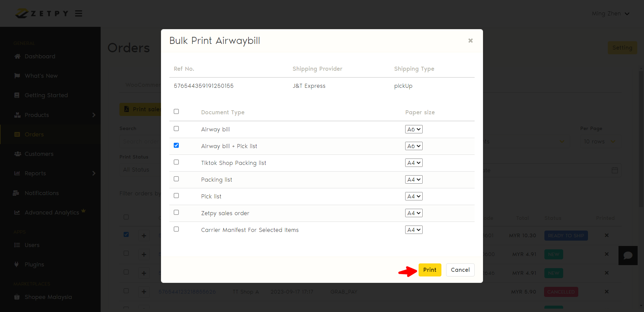Open paper size dropdown for Airway bill
Screen dimensions: 644x312
pyautogui.click(x=414, y=129)
